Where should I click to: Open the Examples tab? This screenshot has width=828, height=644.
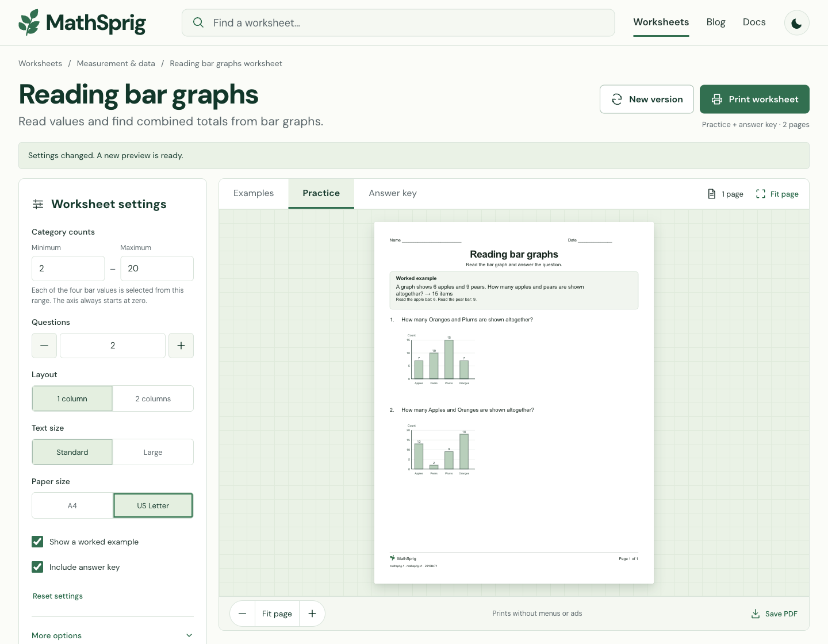tap(254, 193)
